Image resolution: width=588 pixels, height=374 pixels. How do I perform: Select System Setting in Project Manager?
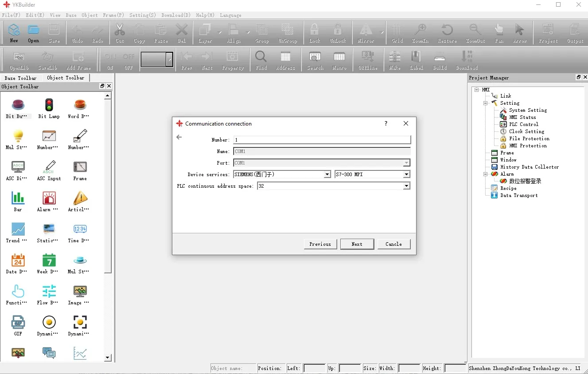tap(527, 110)
